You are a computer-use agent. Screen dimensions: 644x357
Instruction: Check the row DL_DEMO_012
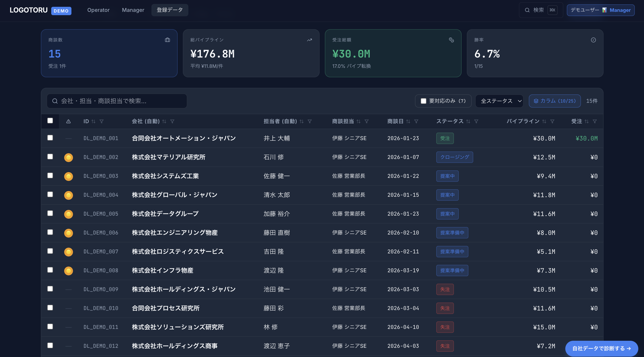pos(50,346)
